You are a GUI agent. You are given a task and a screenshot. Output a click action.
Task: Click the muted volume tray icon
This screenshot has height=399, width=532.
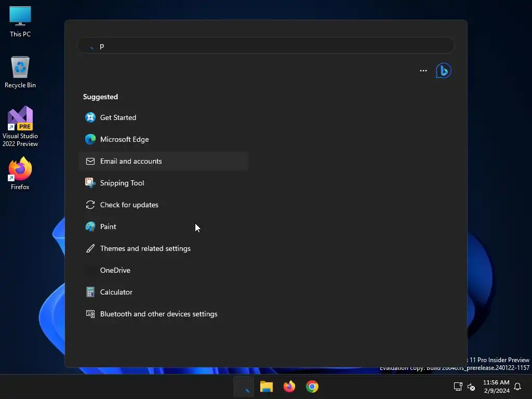pyautogui.click(x=471, y=387)
